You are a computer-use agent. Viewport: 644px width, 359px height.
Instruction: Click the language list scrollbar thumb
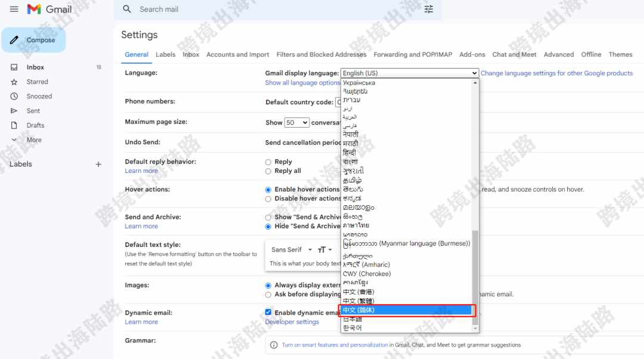pos(475,277)
